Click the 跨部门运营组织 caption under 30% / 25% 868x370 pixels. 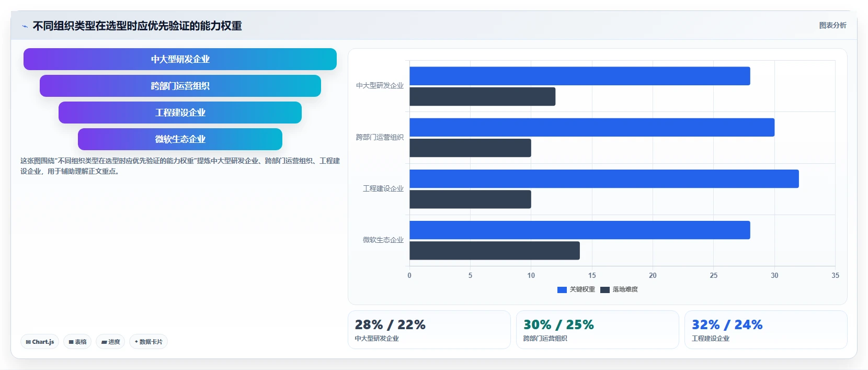545,339
